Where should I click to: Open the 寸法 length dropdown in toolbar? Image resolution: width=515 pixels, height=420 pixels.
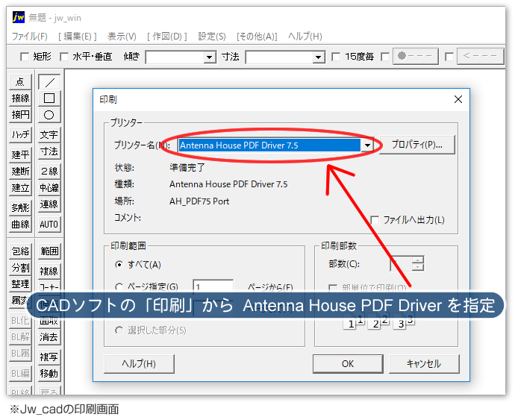point(318,57)
